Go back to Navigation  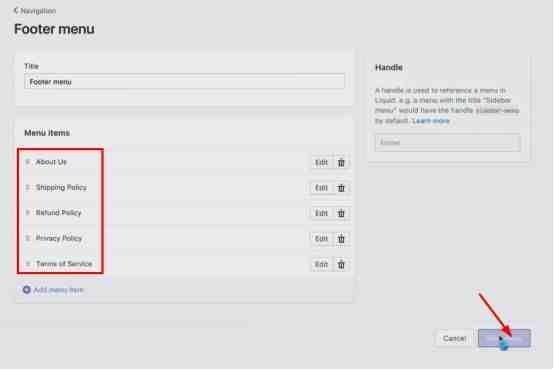pyautogui.click(x=35, y=11)
